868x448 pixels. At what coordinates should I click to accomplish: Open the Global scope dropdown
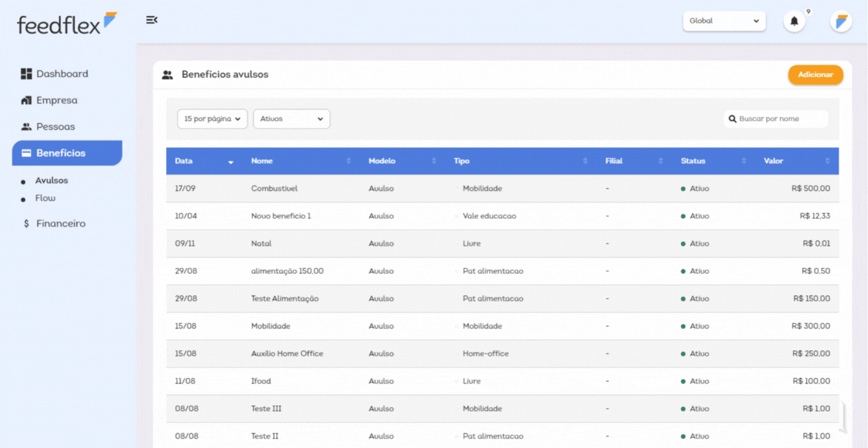coord(723,21)
